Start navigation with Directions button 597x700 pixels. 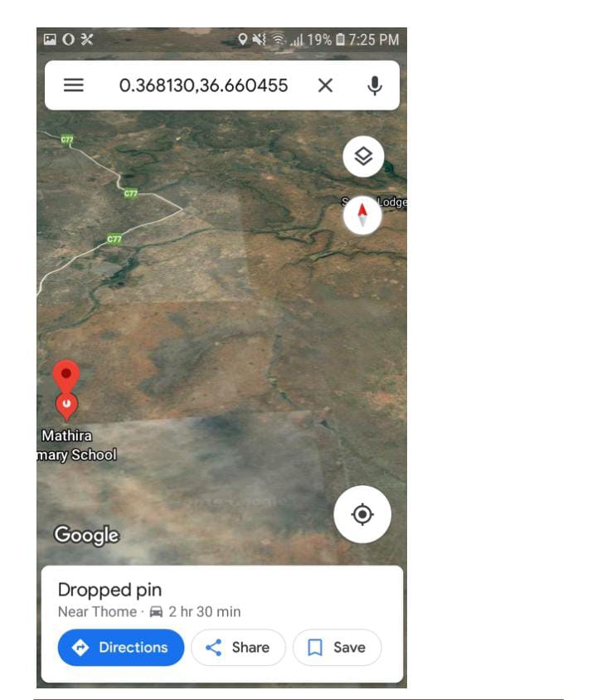(121, 647)
